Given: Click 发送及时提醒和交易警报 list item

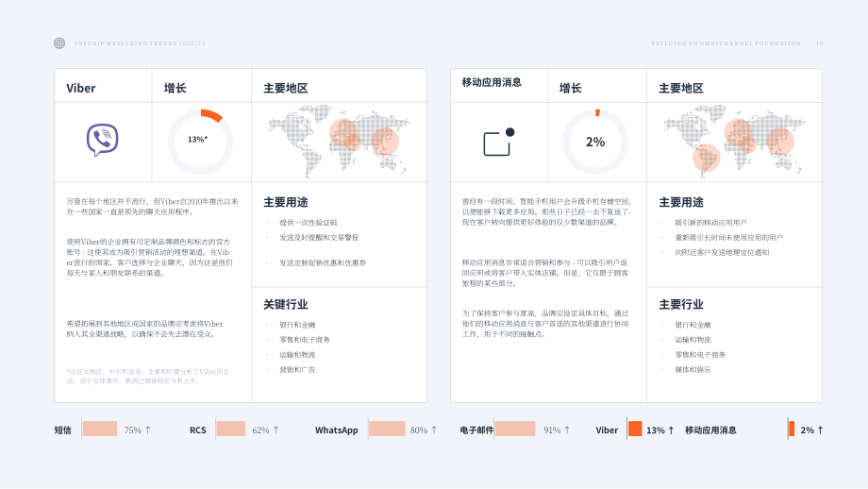Looking at the screenshot, I should point(319,238).
